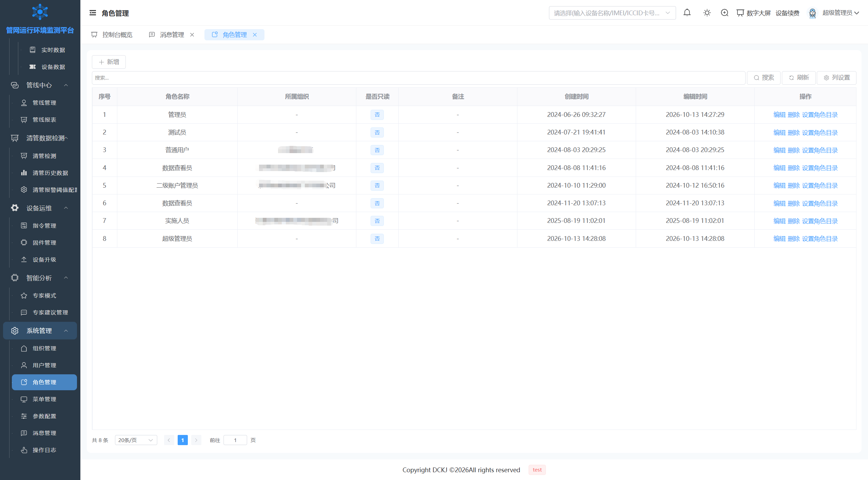The image size is (868, 480).
Task: Close the 消息管理 tab
Action: pyautogui.click(x=192, y=35)
